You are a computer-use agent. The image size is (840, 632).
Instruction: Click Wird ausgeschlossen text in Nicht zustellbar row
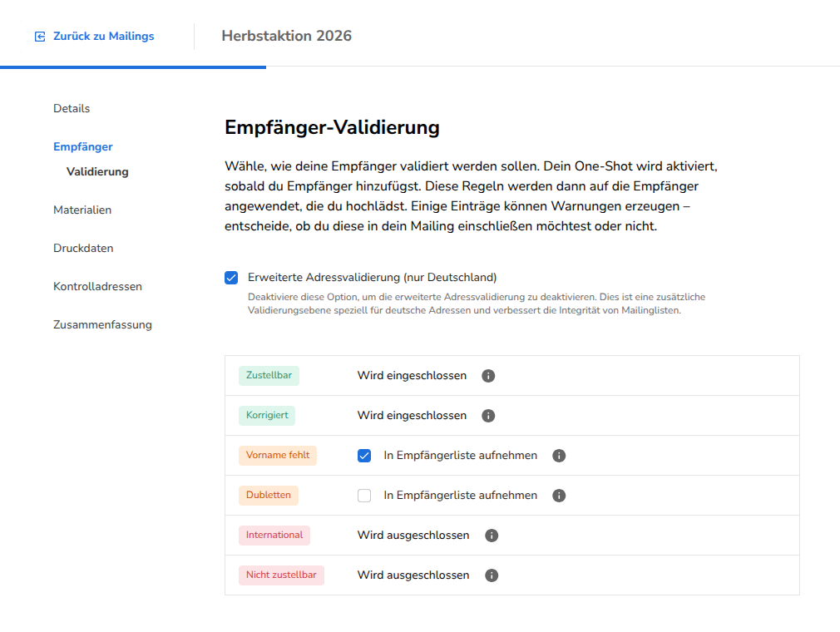point(413,575)
